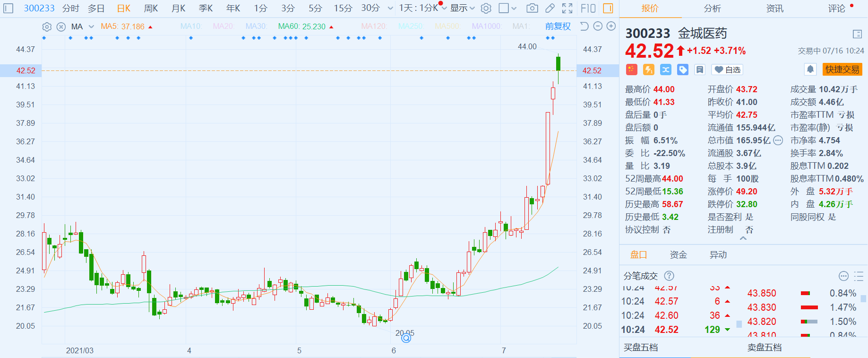
Task: Open chart settings gear in top toolbar
Action: (486, 8)
